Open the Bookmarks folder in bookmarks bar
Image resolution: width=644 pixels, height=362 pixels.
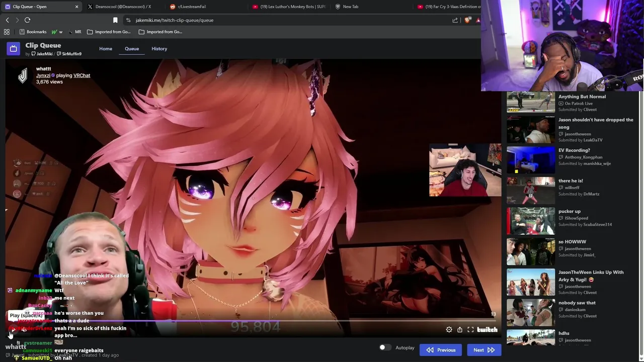[x=33, y=32]
